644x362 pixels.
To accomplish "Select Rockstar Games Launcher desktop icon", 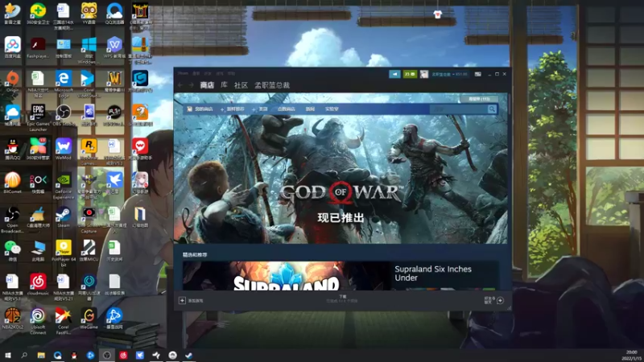I will click(89, 152).
